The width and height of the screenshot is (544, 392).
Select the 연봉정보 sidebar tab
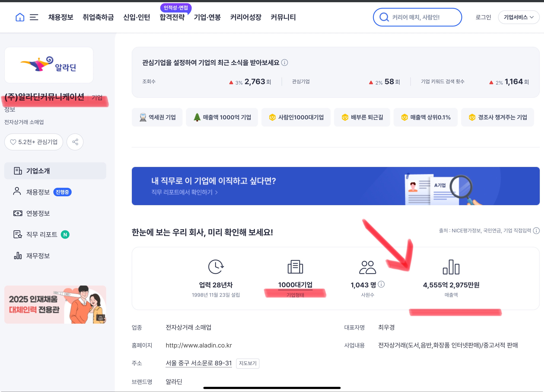click(55, 213)
